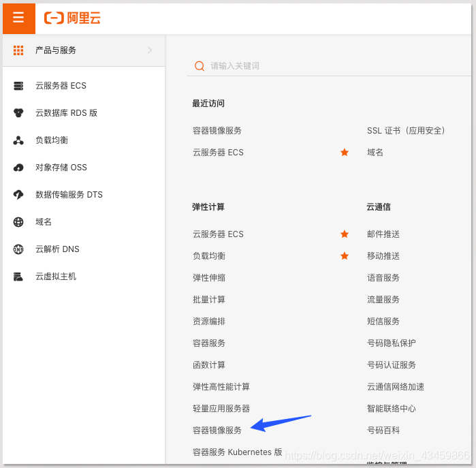This screenshot has height=468, width=476.
Task: Unstar 云服务器 ECS under 弹性计算
Action: [x=345, y=234]
